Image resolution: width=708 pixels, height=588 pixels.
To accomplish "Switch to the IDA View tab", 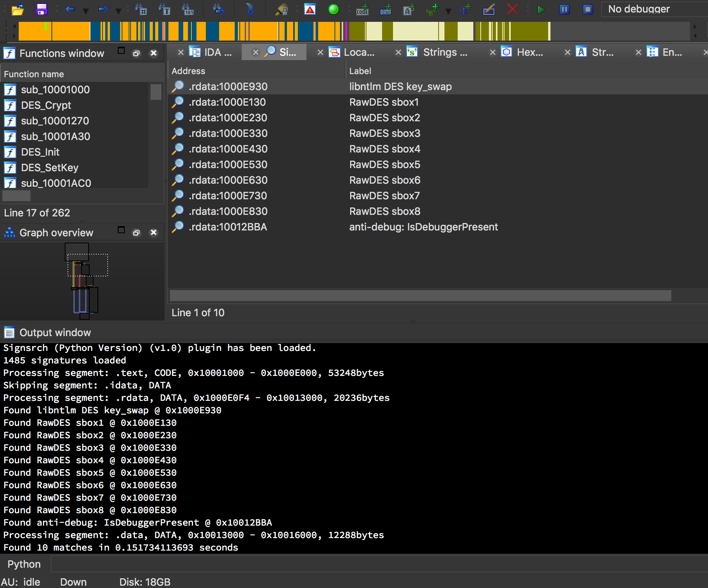I will (211, 52).
